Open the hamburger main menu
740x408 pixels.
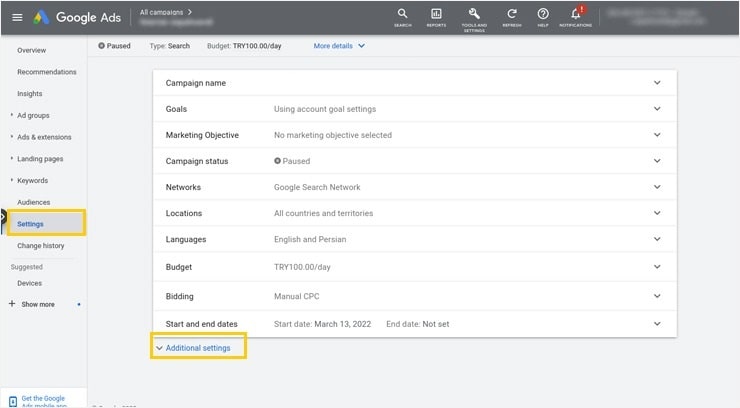[x=17, y=18]
